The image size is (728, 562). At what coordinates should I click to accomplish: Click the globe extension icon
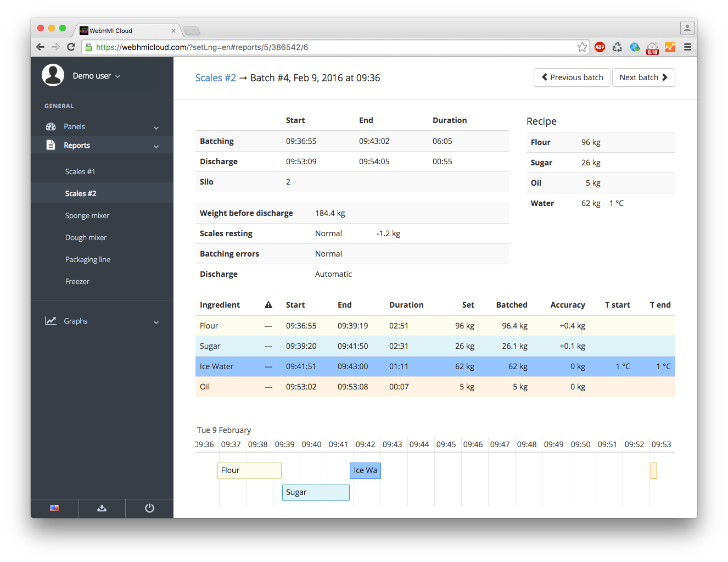point(635,47)
